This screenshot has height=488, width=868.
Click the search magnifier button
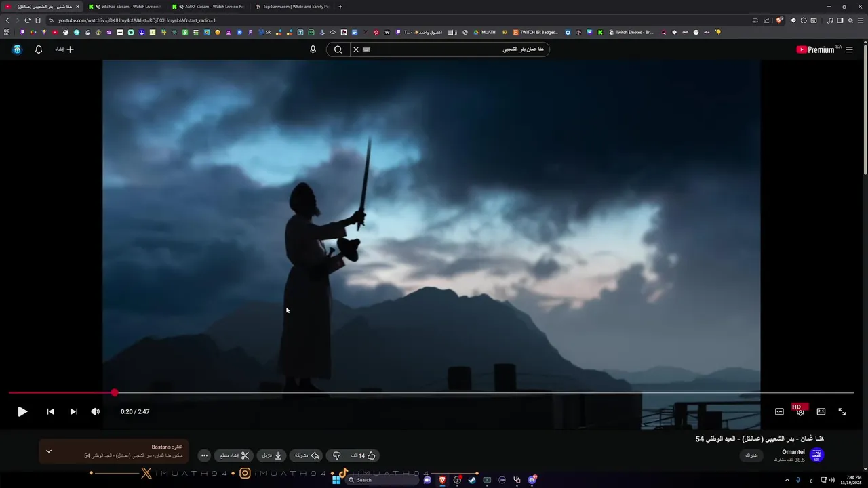tap(338, 49)
